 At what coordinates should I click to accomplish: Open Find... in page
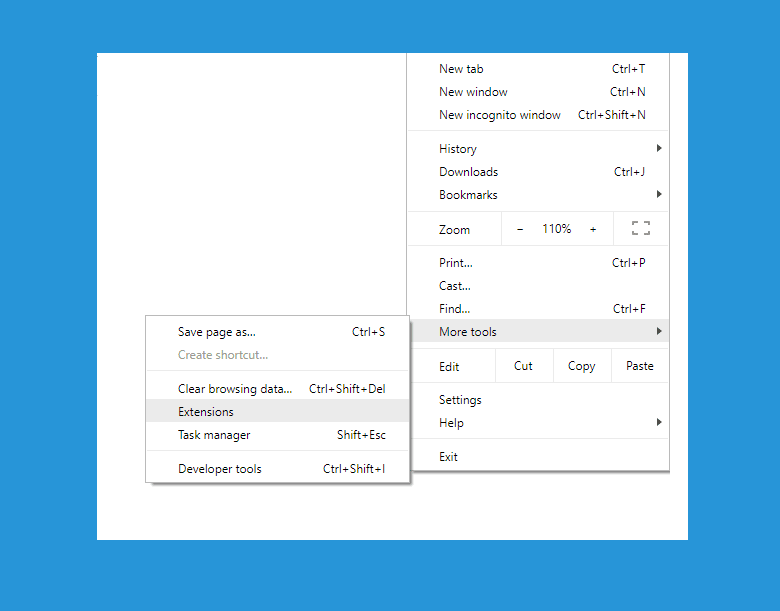point(539,308)
